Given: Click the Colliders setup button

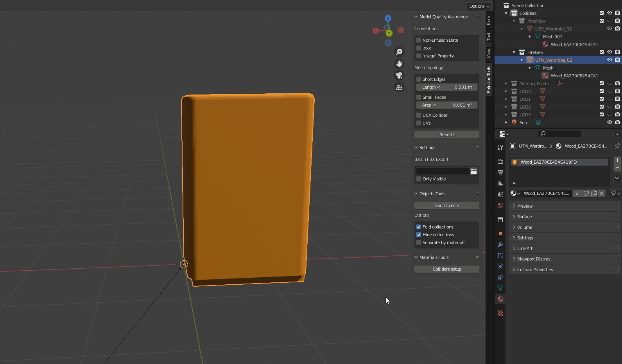Looking at the screenshot, I should 447,269.
